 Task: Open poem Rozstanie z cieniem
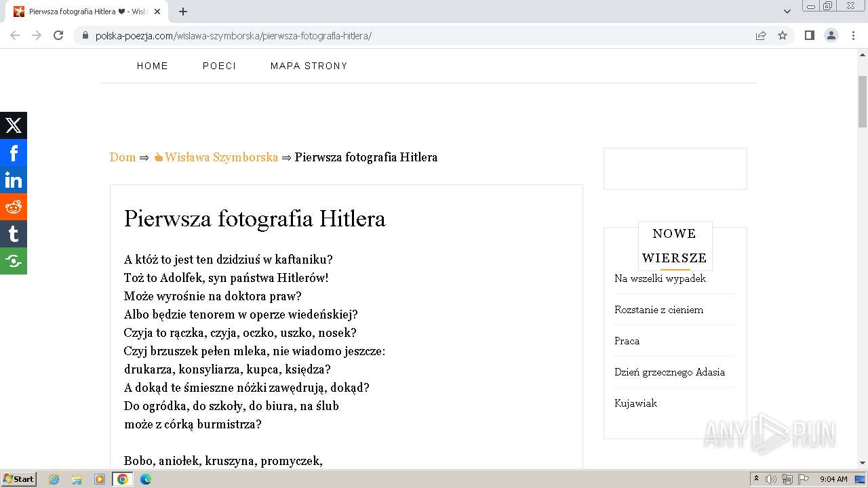[x=658, y=310]
